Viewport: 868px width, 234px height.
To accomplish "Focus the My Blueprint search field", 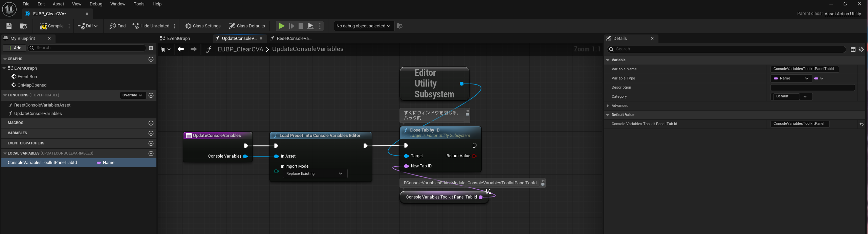I will [x=87, y=48].
